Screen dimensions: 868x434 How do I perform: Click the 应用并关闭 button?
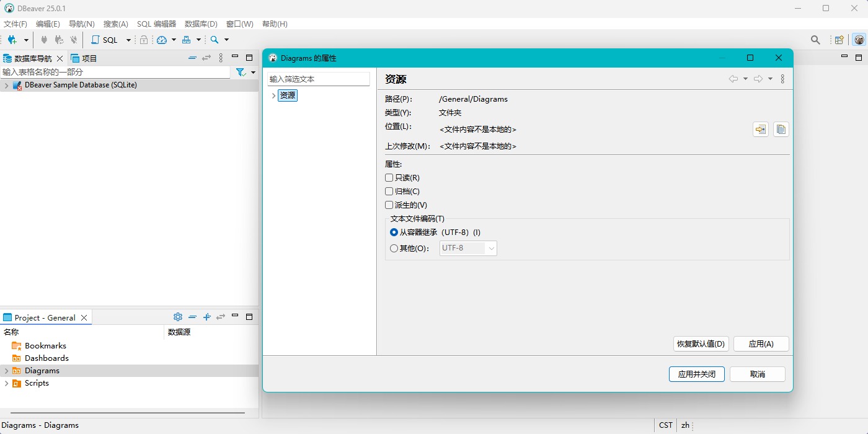tap(696, 374)
